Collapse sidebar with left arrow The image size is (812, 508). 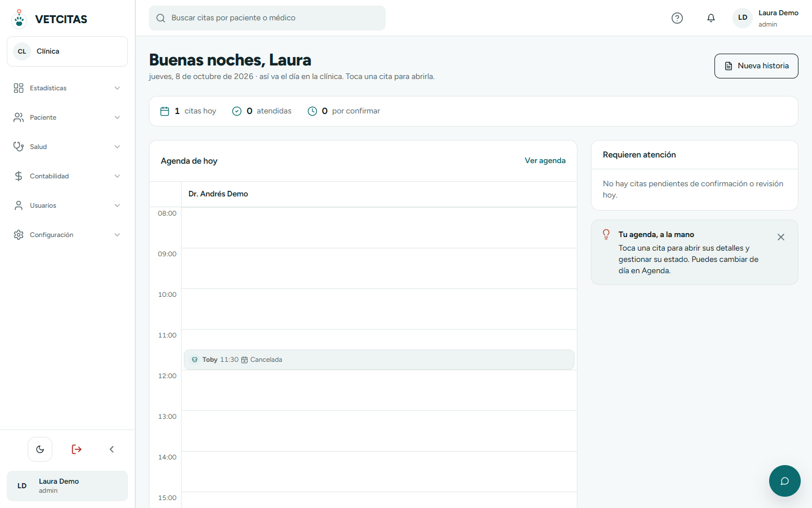tap(112, 449)
